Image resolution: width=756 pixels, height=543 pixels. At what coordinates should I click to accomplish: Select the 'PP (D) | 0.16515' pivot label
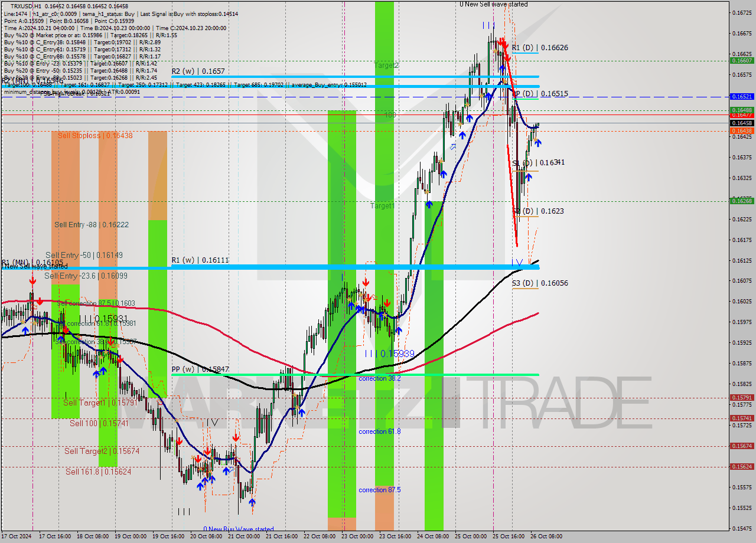pyautogui.click(x=540, y=94)
